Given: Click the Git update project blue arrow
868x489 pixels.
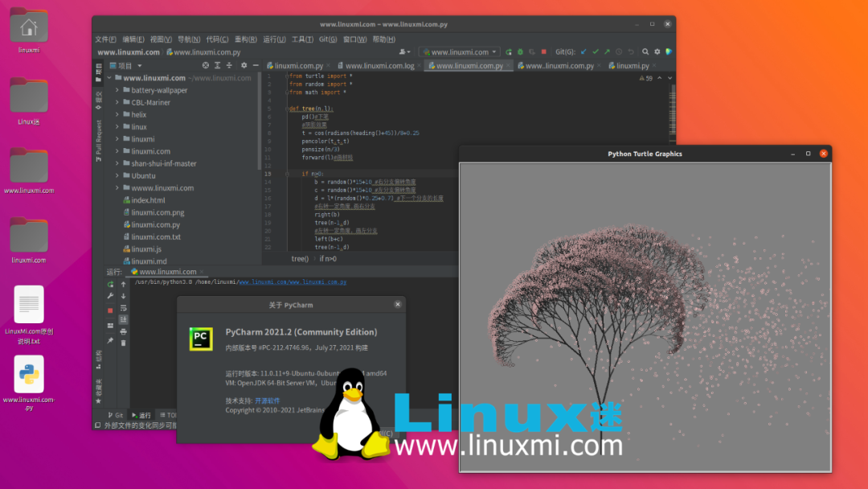Looking at the screenshot, I should tap(583, 52).
